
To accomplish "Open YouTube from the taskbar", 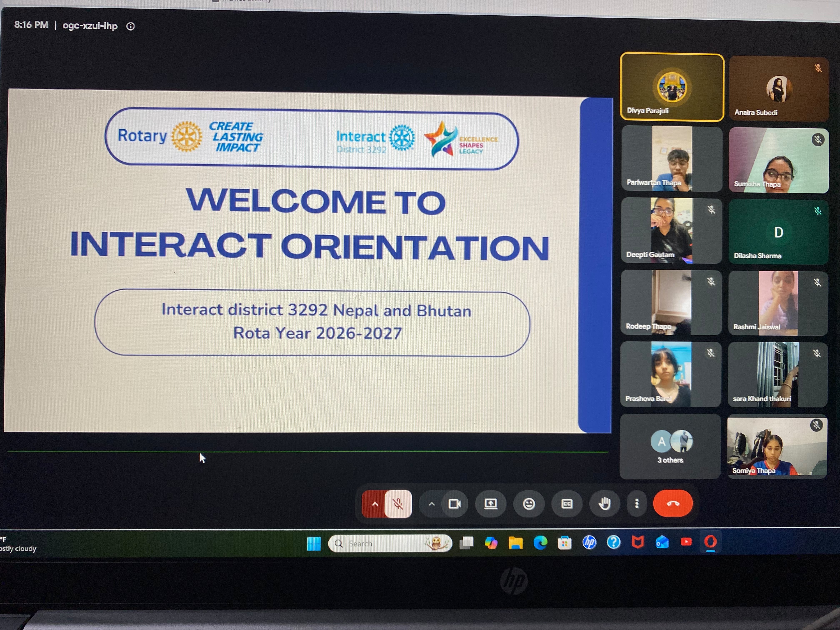I will [686, 542].
